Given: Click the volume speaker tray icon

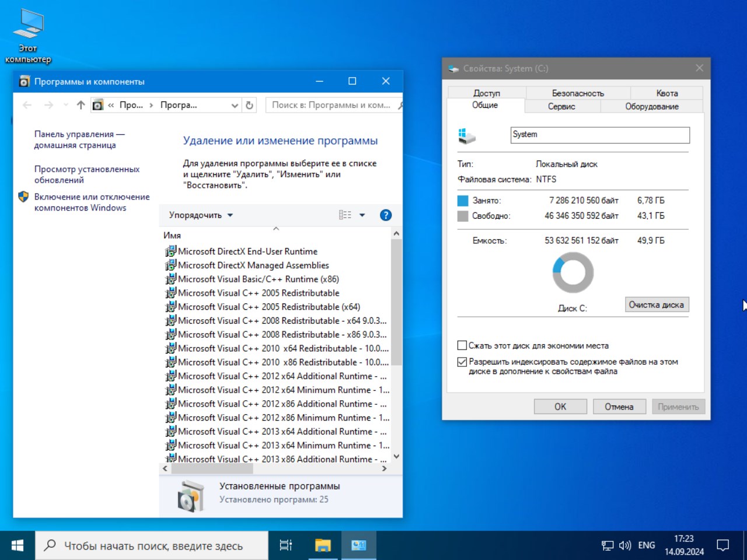Looking at the screenshot, I should 625,545.
